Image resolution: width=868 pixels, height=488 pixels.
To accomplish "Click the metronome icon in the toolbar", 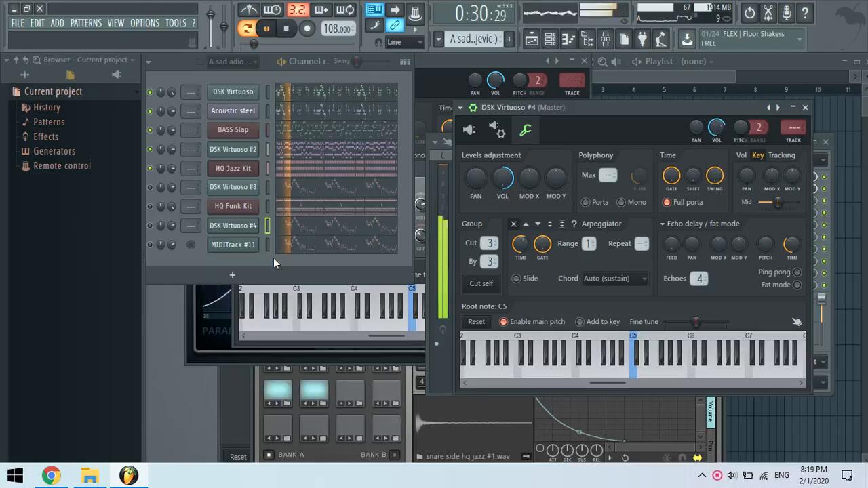I will pos(250,10).
